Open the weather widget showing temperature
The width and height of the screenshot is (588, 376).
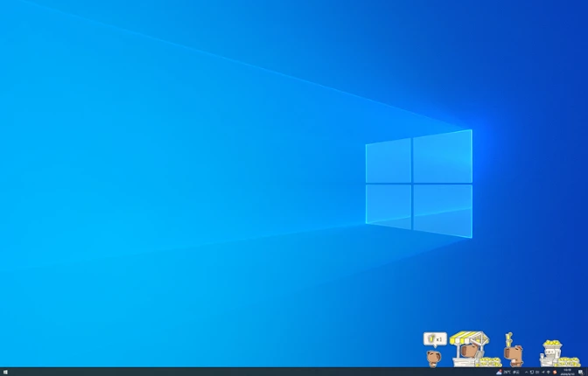tap(508, 372)
